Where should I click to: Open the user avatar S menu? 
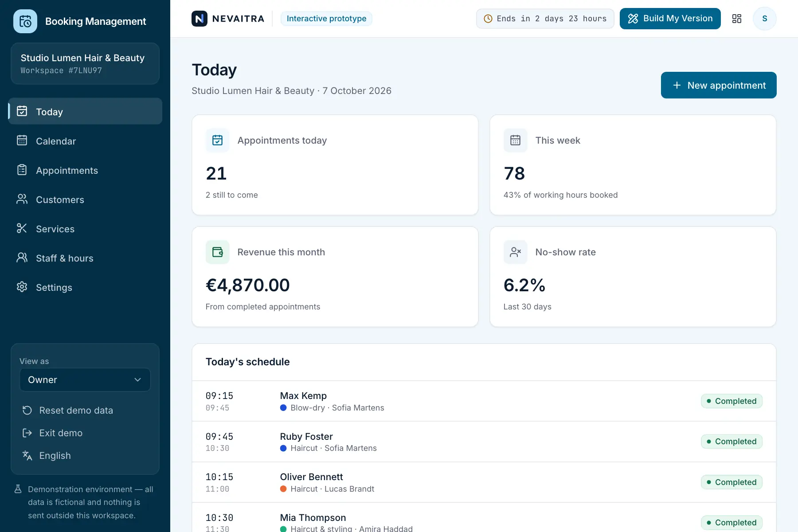[x=765, y=19]
